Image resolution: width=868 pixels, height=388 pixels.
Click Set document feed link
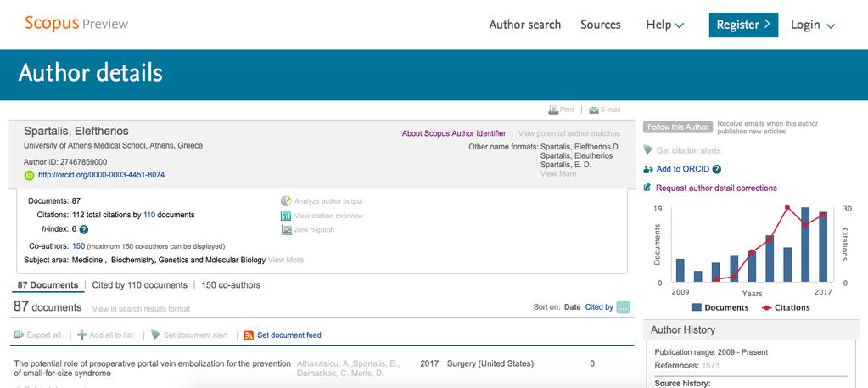point(289,335)
